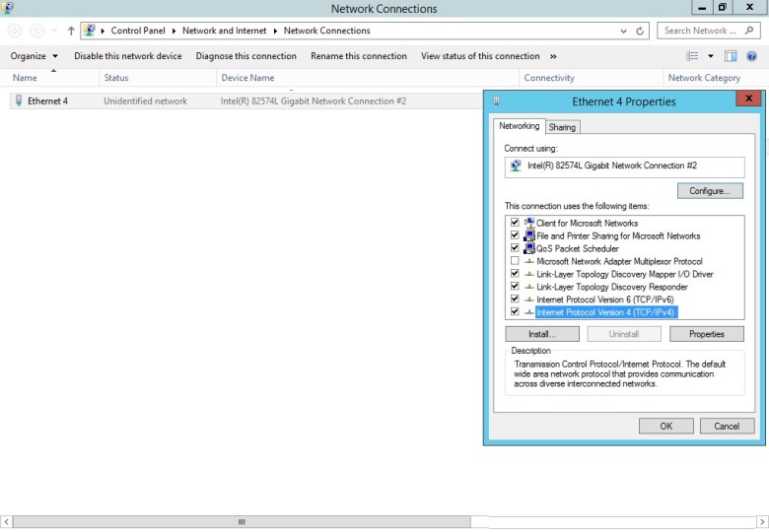Open the Help question mark icon
The image size is (769, 532).
(753, 56)
